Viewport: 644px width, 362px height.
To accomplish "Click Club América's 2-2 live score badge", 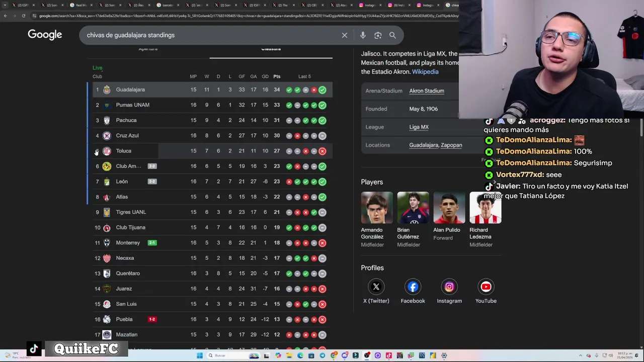I will [152, 166].
